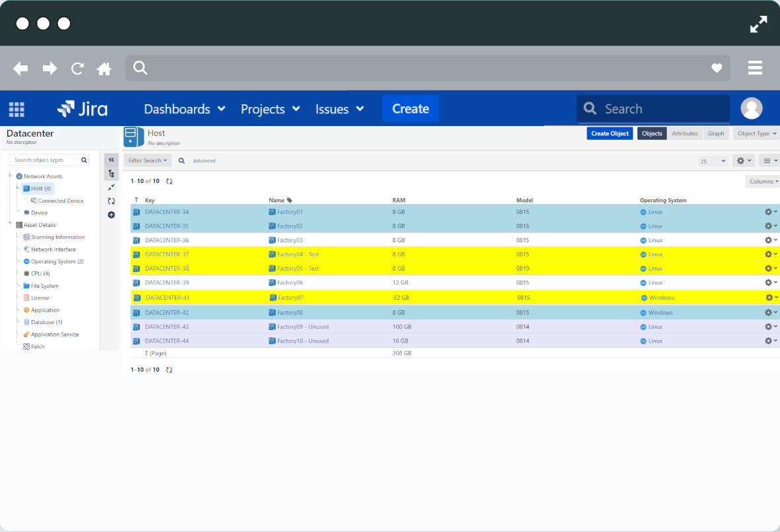Click the tag icon next to Name

pyautogui.click(x=290, y=200)
